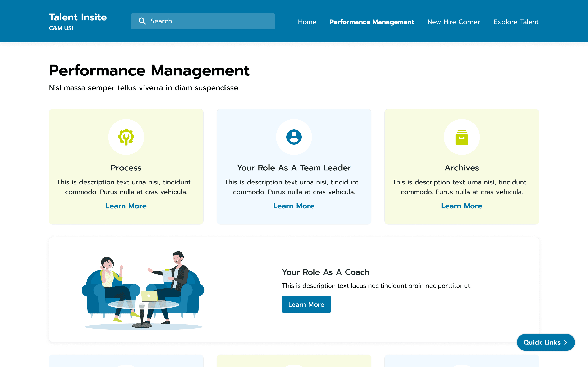Screen dimensions: 588x367
Task: Click the Archives box icon
Action: 462,137
